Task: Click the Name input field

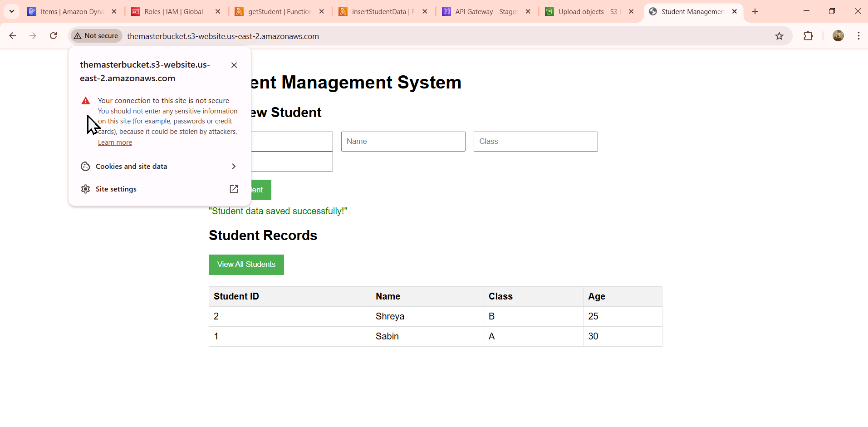Action: 403,142
